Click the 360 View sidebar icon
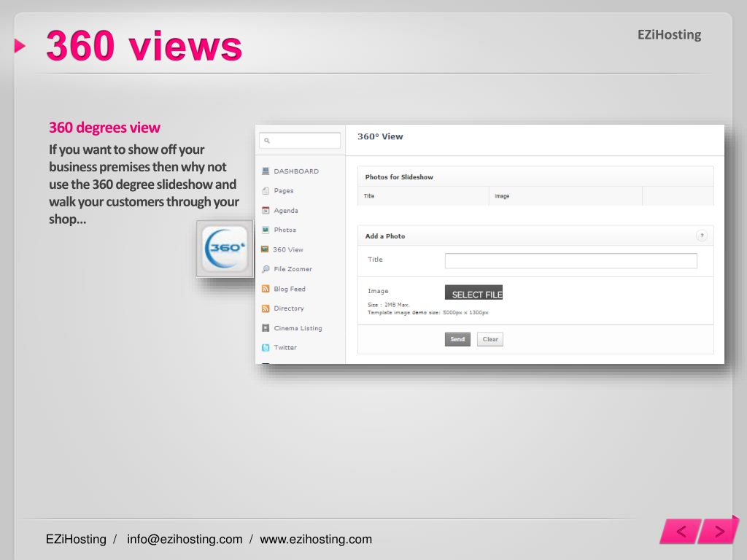Image resolution: width=747 pixels, height=560 pixels. (x=265, y=249)
